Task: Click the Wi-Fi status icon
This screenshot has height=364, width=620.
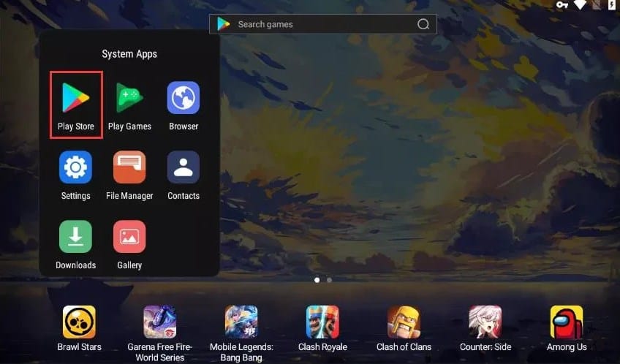Action: point(580,4)
